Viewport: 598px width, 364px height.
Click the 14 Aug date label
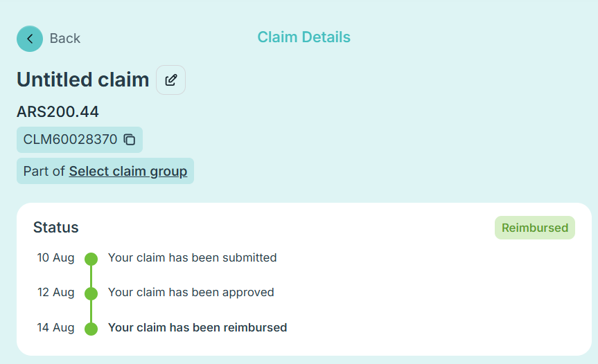55,327
